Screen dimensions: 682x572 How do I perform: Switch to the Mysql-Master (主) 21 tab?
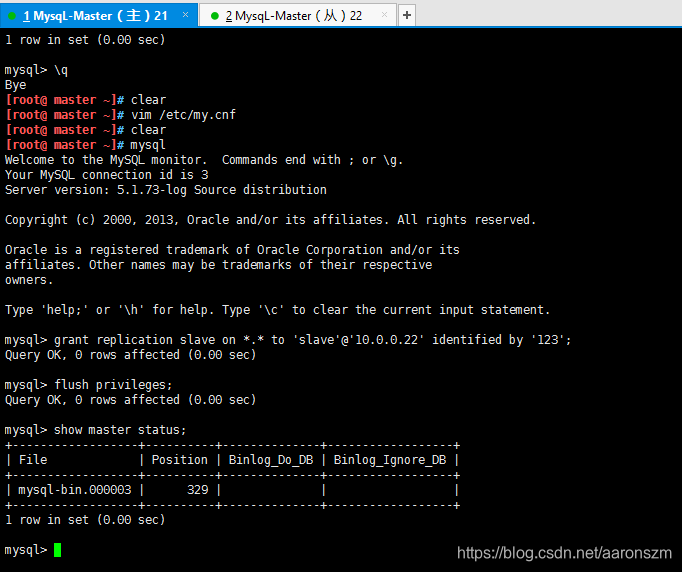pos(98,16)
